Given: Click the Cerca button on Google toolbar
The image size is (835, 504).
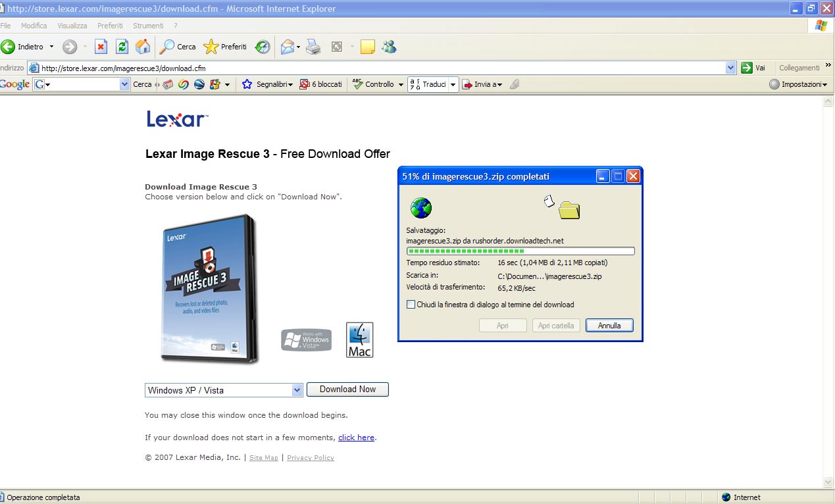Looking at the screenshot, I should [x=142, y=84].
